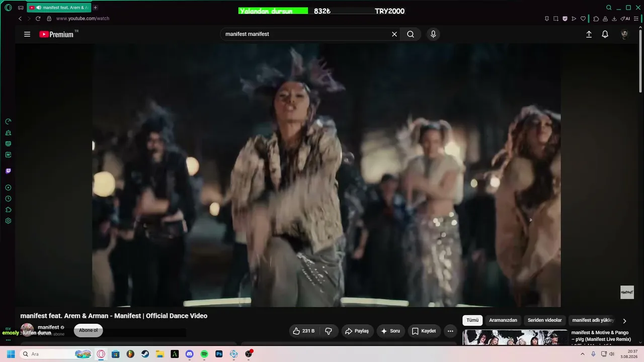Select the Tümü filter chip
The image size is (644, 362).
[472, 320]
